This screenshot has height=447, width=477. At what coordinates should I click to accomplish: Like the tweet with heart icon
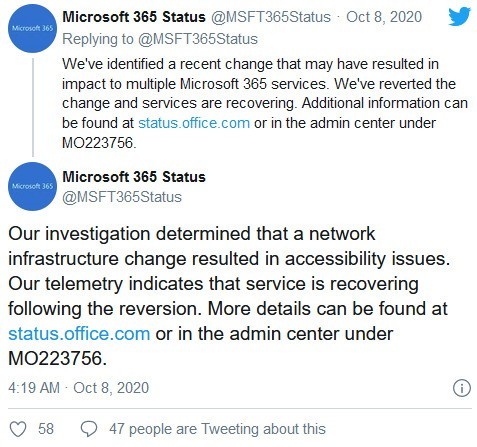[17, 429]
